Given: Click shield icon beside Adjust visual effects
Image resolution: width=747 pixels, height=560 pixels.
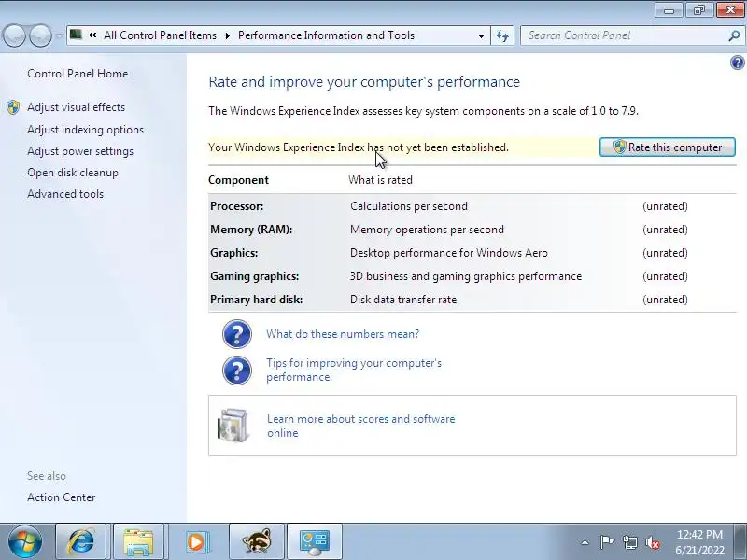Looking at the screenshot, I should (13, 107).
